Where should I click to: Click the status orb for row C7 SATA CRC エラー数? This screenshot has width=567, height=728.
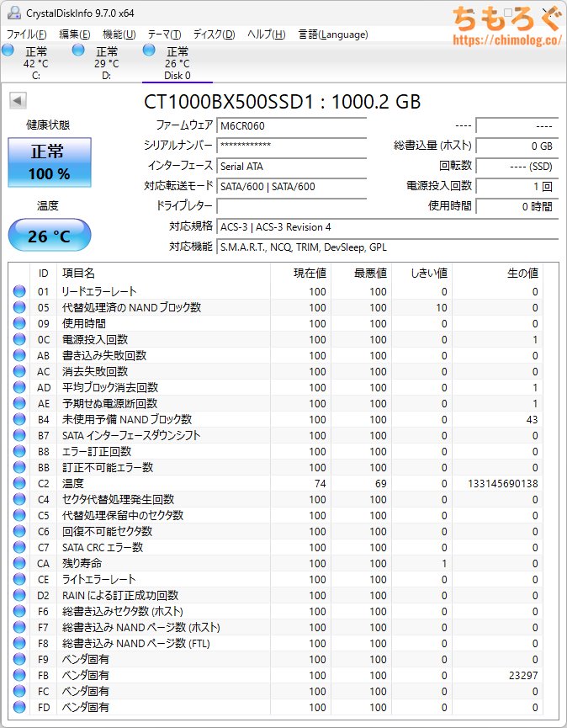[19, 547]
